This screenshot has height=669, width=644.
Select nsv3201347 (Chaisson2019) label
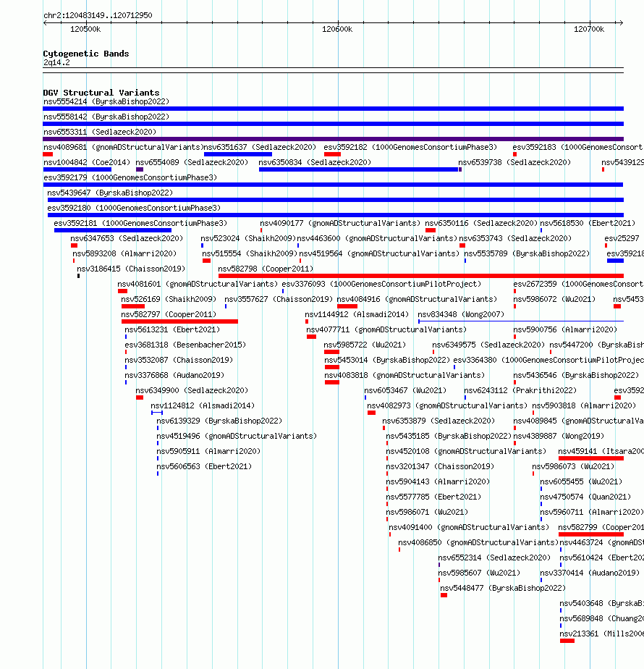point(440,467)
